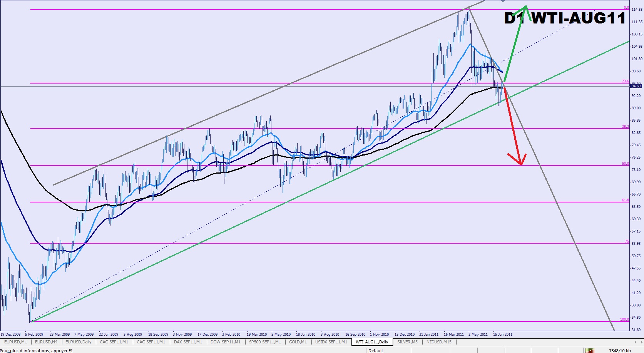This screenshot has height=353, width=644.
Task: Click the 114.55 price on the scale
Action: pyautogui.click(x=637, y=10)
